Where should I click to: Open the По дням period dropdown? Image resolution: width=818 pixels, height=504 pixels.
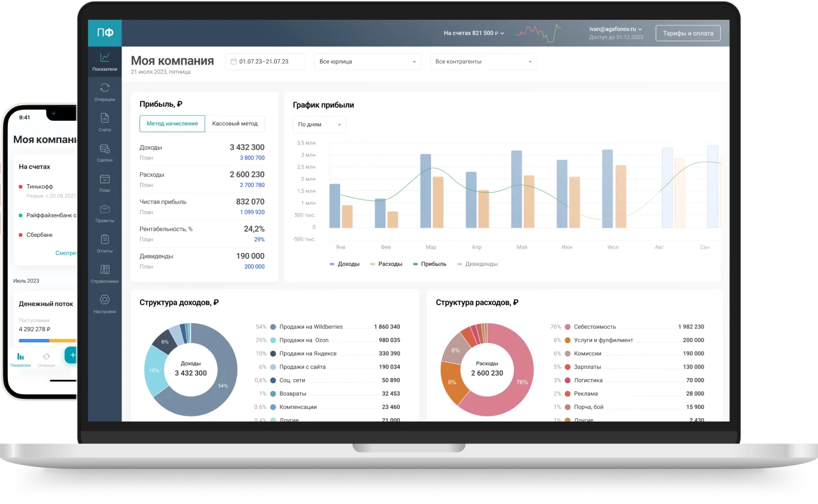pyautogui.click(x=319, y=124)
